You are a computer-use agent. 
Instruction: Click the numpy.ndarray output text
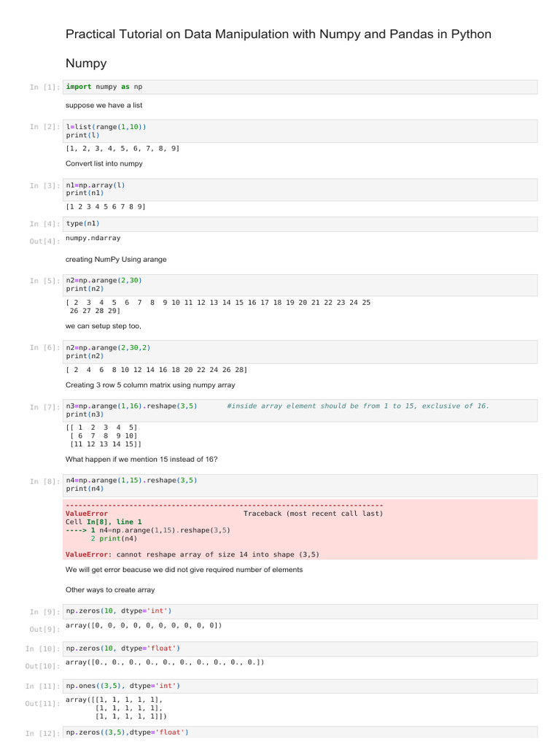93,238
